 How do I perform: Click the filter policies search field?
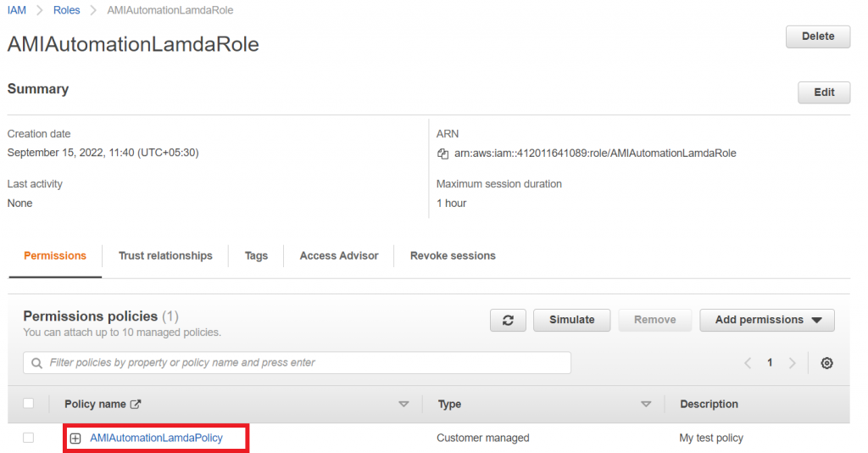click(x=305, y=363)
